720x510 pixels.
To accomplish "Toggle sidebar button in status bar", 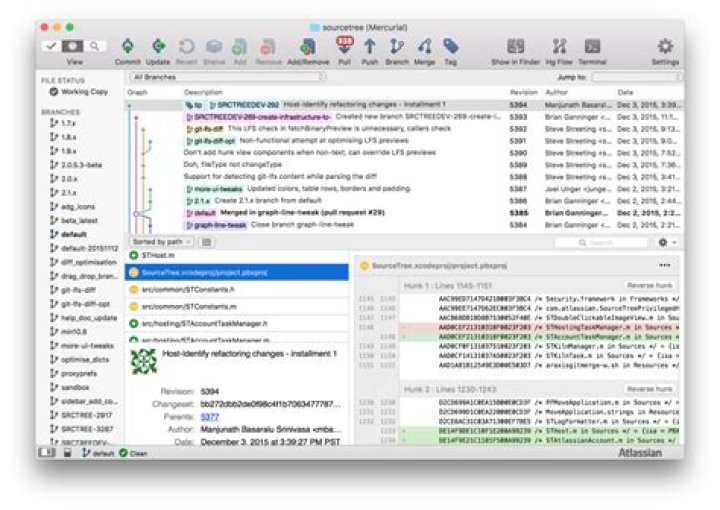I will click(x=47, y=453).
